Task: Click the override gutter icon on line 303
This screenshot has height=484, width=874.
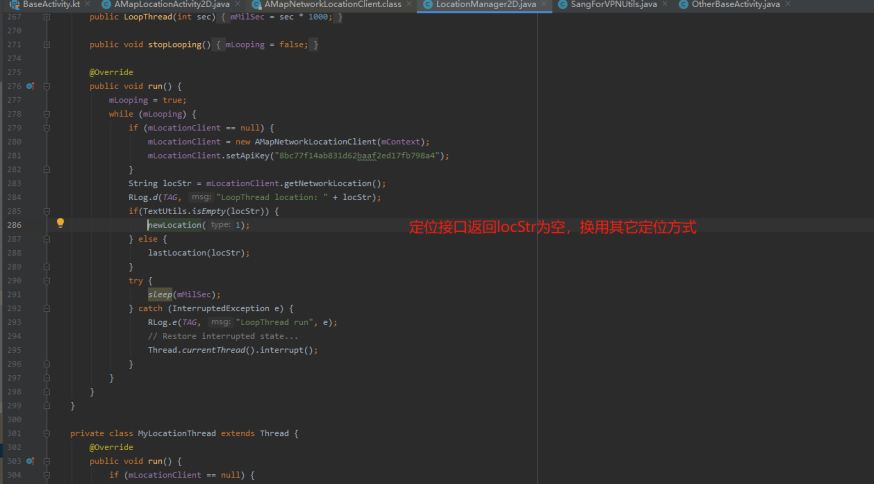Action: (x=30, y=461)
